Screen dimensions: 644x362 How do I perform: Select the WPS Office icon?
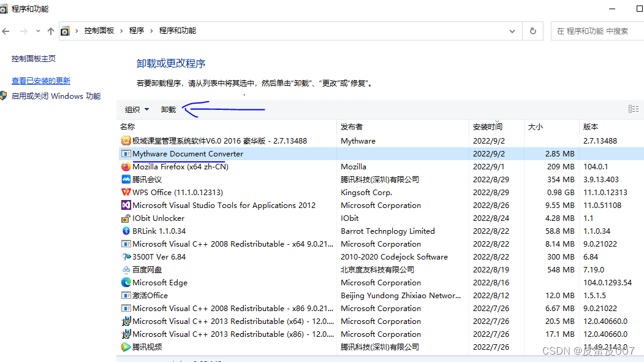click(x=126, y=192)
